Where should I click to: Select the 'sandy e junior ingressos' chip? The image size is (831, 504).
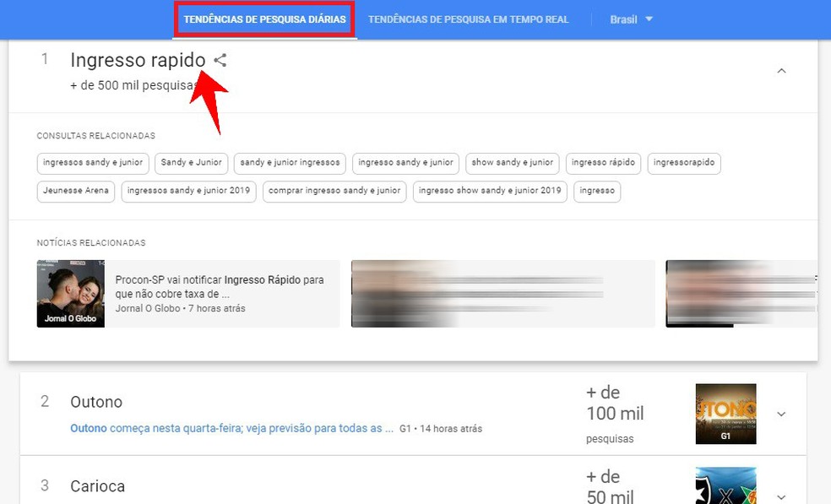(290, 163)
